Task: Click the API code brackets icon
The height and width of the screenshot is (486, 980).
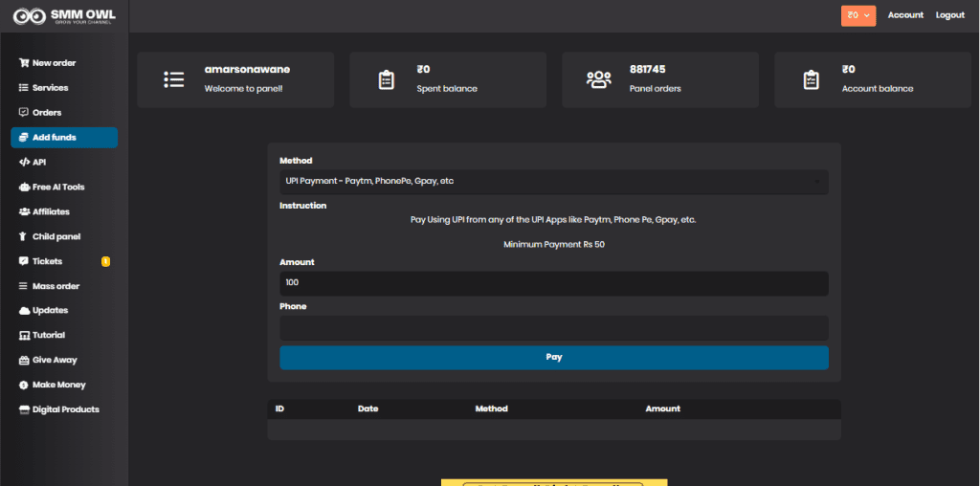Action: pyautogui.click(x=24, y=163)
